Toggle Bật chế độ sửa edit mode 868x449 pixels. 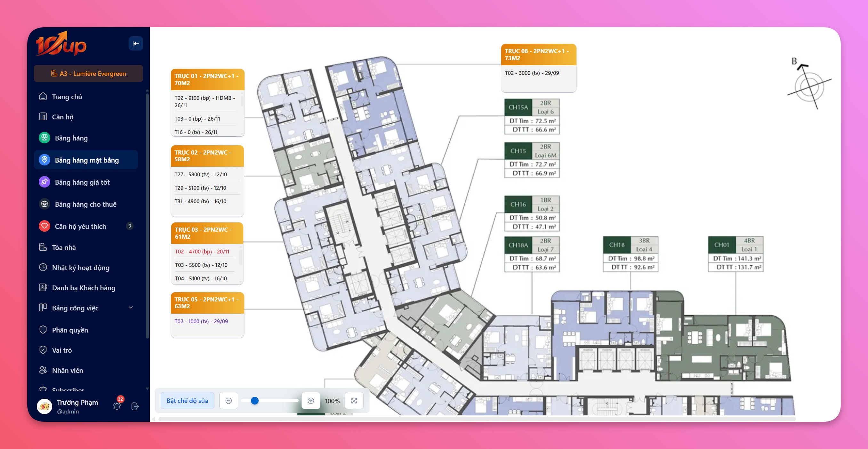[x=187, y=400]
